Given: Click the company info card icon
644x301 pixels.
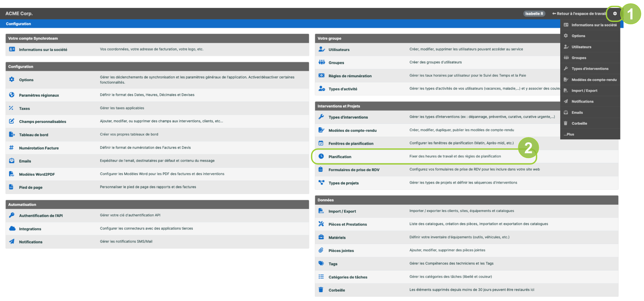Looking at the screenshot, I should 12,49.
